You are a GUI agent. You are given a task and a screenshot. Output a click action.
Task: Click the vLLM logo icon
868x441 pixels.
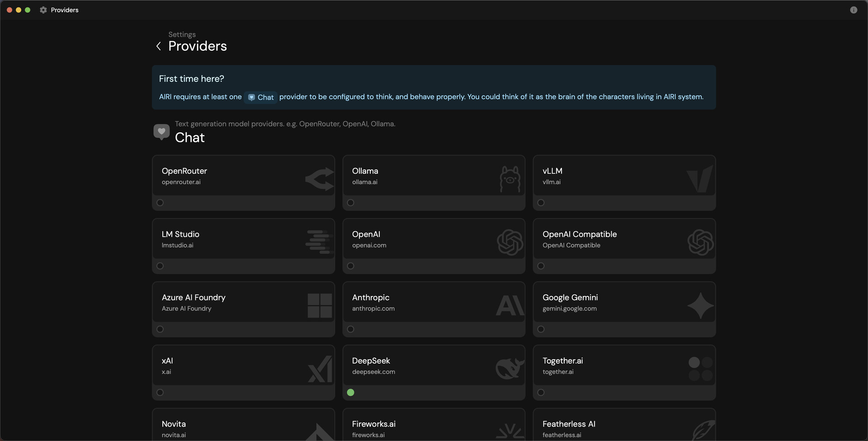pyautogui.click(x=700, y=179)
